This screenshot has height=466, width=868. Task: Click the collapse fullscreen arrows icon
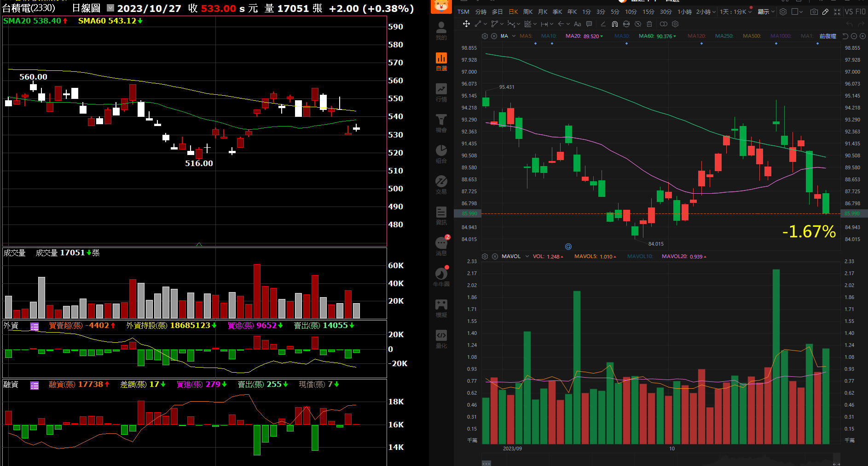837,12
